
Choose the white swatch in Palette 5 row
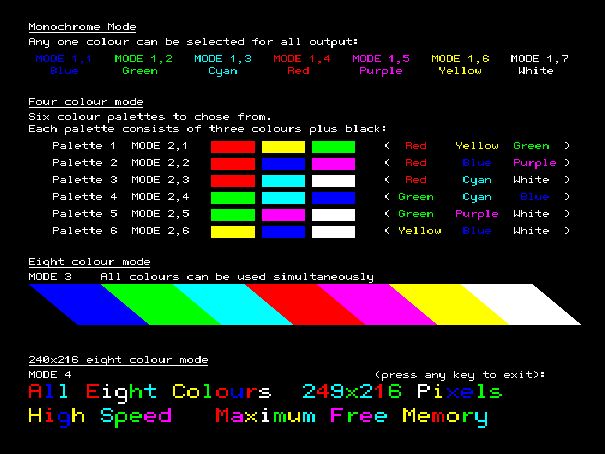point(333,215)
